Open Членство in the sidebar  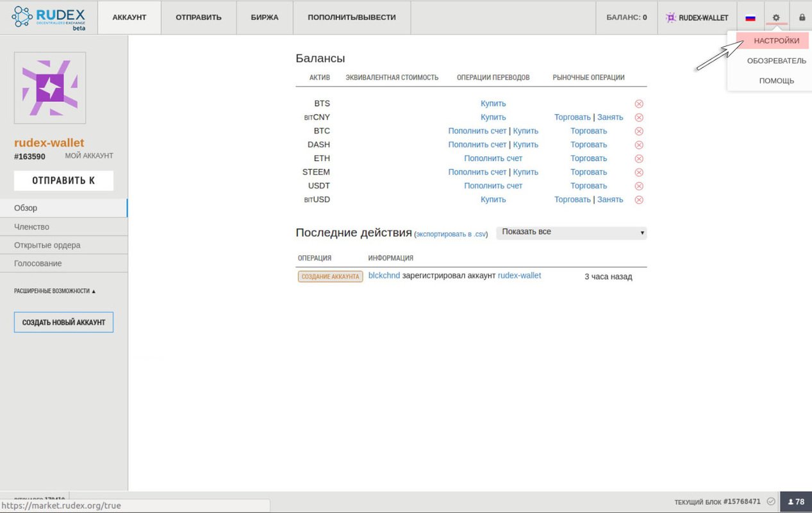pyautogui.click(x=63, y=226)
